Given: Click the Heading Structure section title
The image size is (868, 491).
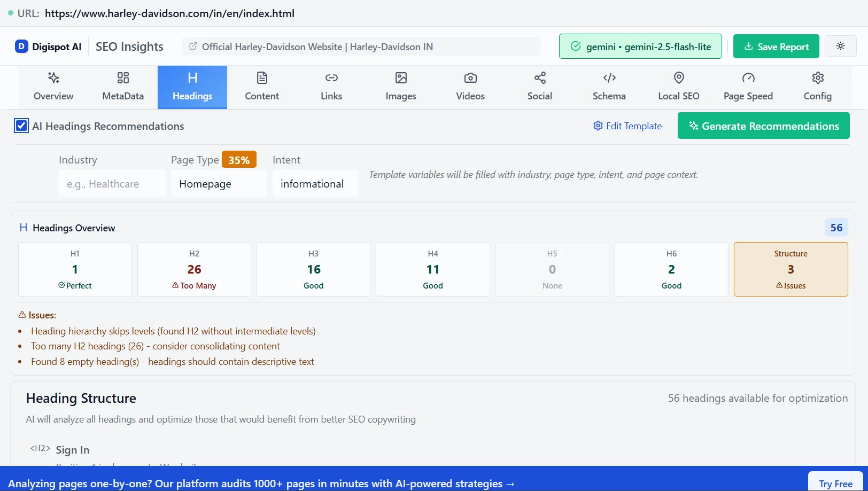Looking at the screenshot, I should (81, 398).
